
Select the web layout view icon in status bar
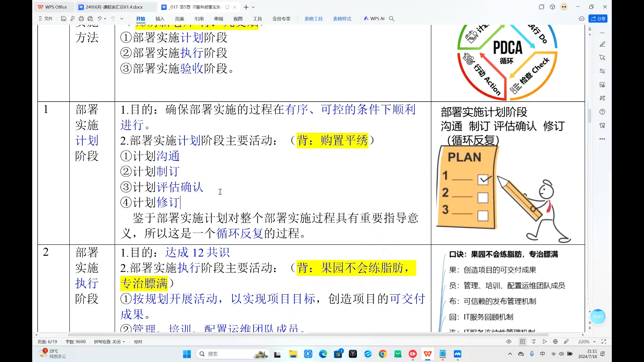click(555, 341)
